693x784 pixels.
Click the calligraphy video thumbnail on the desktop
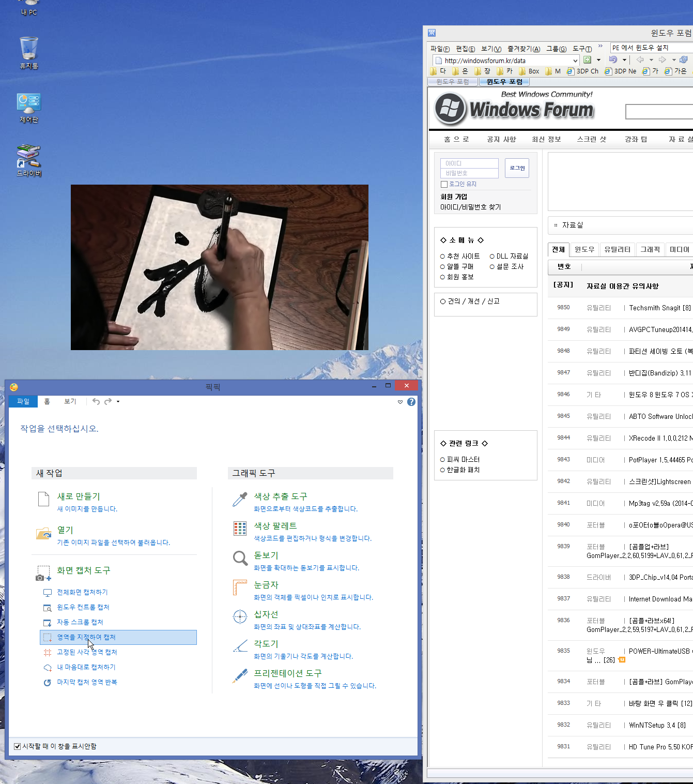[220, 267]
